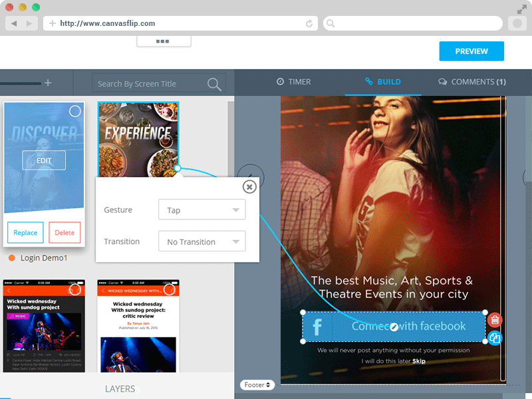
Task: Open the Footer selector dropdown
Action: 257,384
